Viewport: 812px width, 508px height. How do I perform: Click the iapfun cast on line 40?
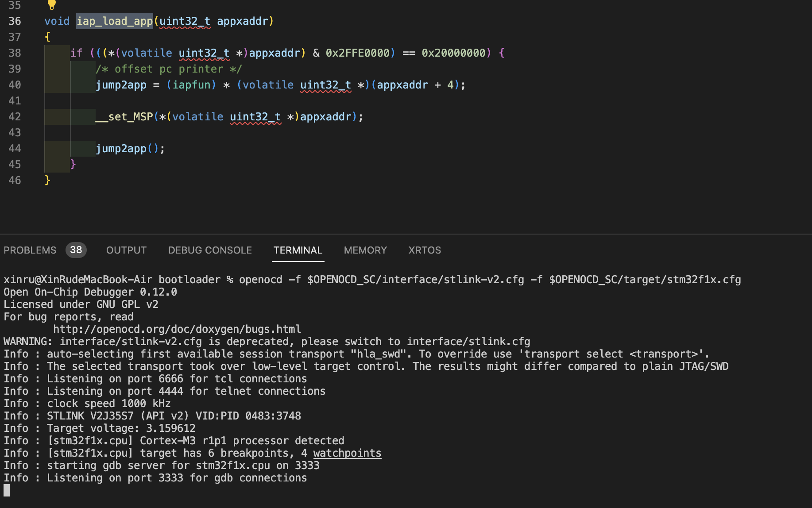click(191, 85)
